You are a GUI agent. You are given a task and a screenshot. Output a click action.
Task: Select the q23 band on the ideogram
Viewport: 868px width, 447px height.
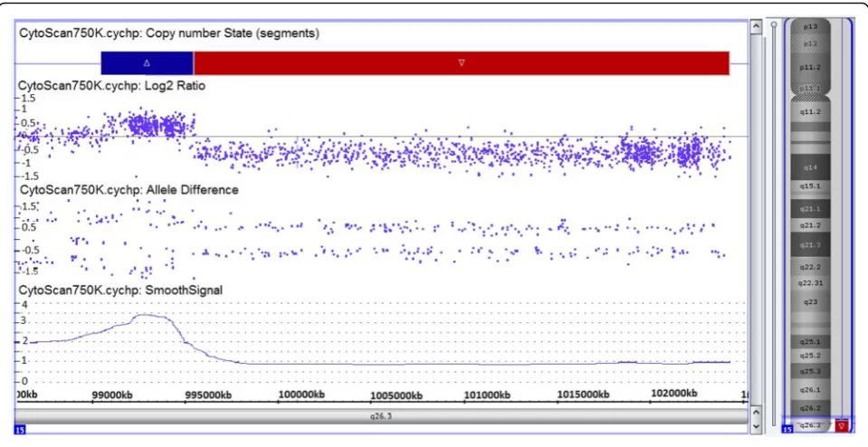tap(810, 302)
